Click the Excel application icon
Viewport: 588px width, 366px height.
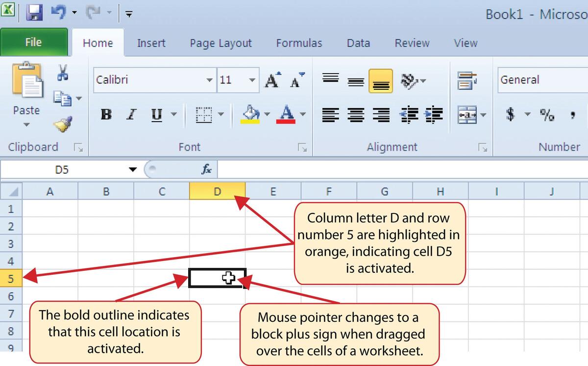coord(8,11)
